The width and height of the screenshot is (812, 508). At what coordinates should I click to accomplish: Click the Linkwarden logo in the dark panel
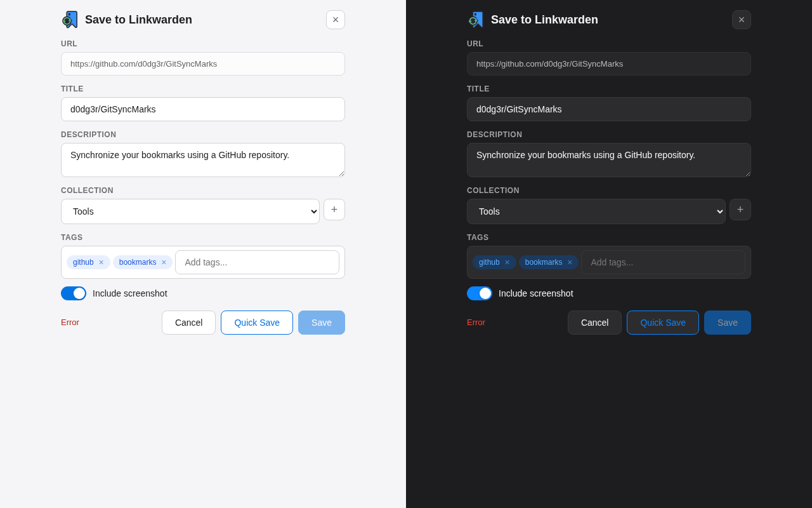point(476,20)
